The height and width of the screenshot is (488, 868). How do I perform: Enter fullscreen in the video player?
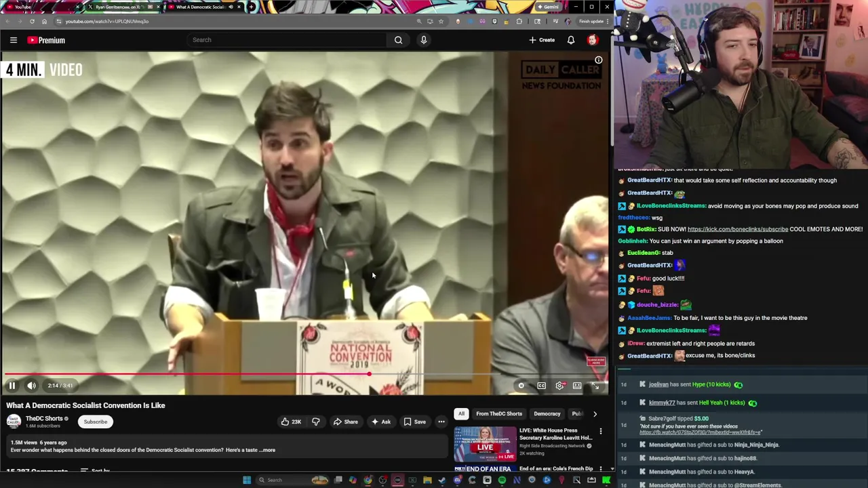(595, 386)
